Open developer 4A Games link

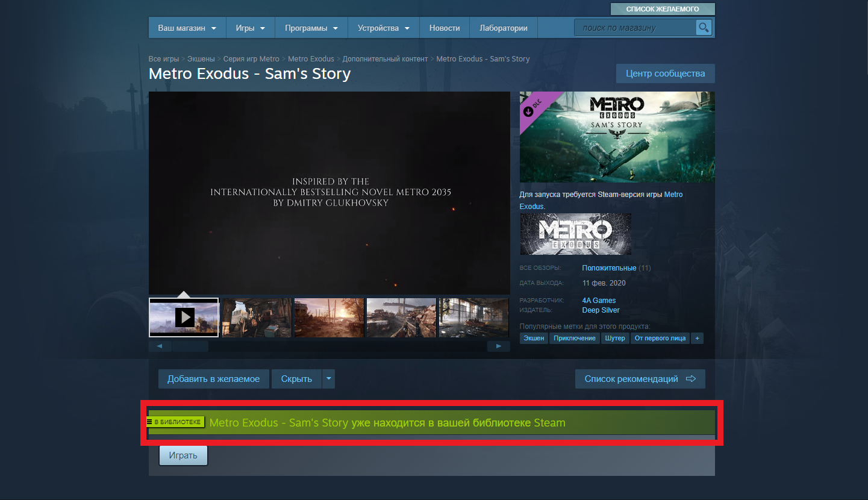pyautogui.click(x=599, y=301)
